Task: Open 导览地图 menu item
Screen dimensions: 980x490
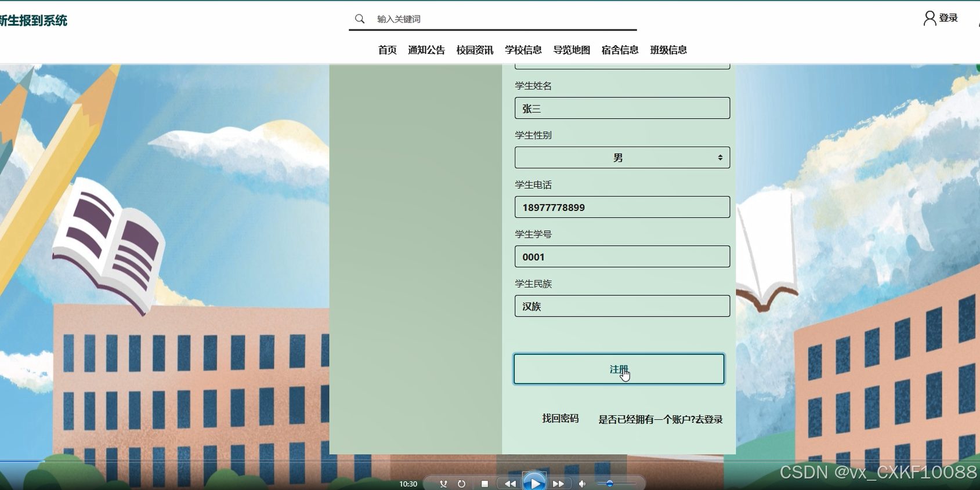Action: click(572, 50)
